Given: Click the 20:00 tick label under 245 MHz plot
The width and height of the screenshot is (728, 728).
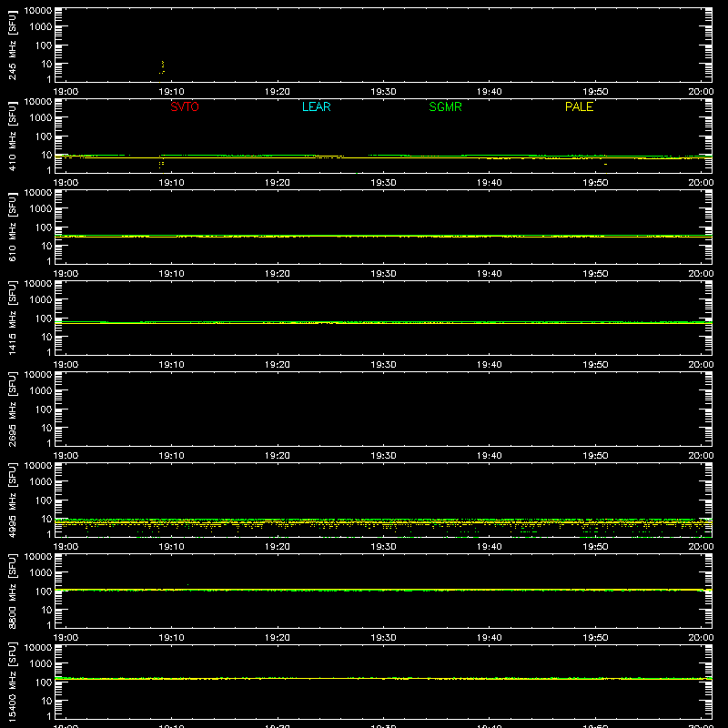Looking at the screenshot, I should point(701,92).
